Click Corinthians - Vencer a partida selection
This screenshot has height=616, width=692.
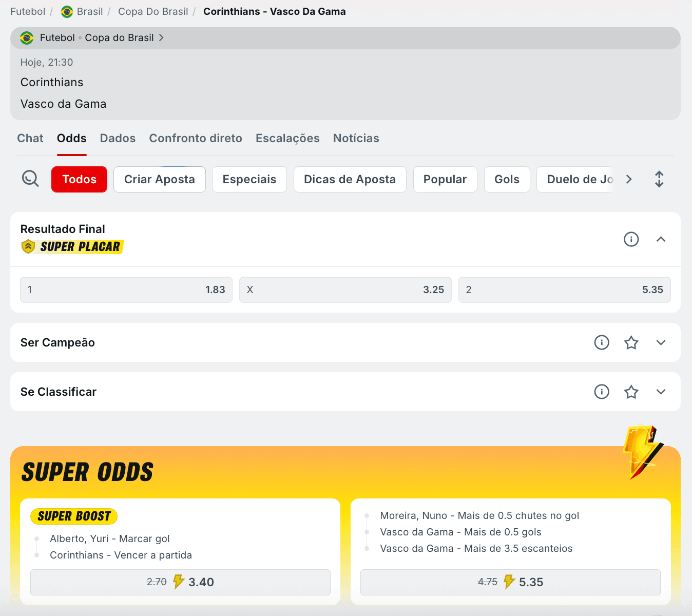pyautogui.click(x=121, y=555)
